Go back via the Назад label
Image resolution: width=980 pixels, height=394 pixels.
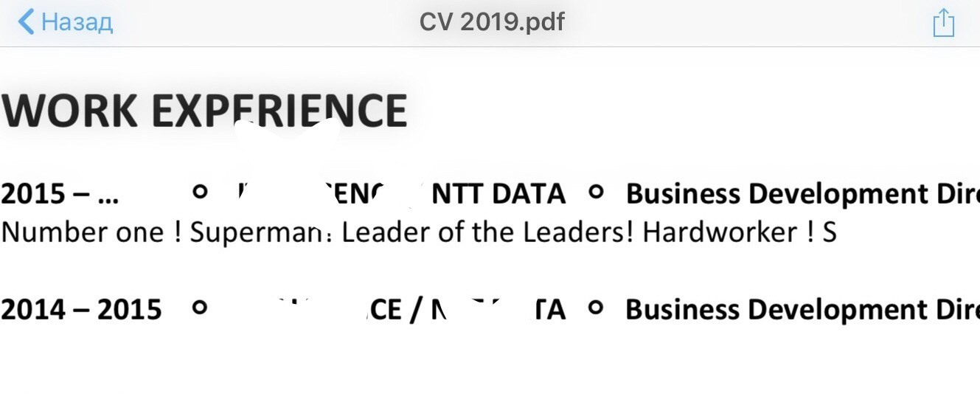click(x=77, y=22)
